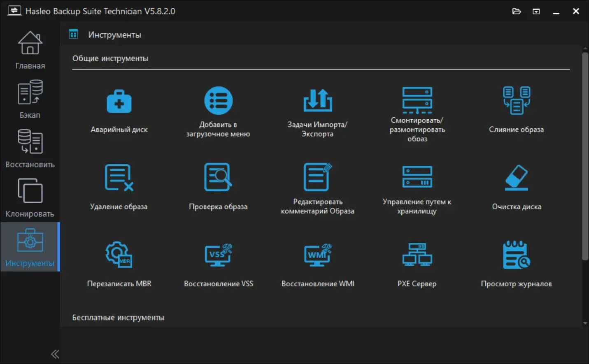Collapse the sidebar with double chevron
This screenshot has height=364, width=589.
point(55,354)
